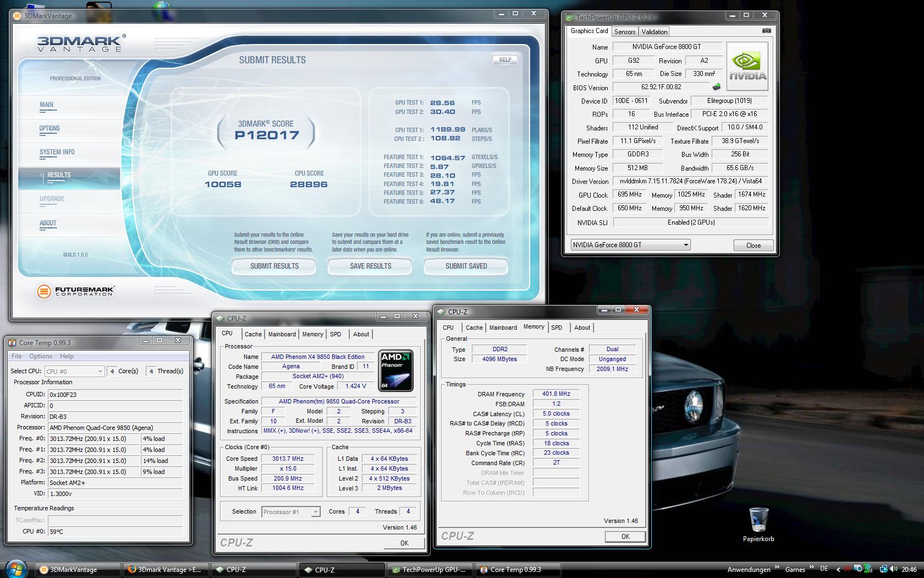Click the signal bars tray icon

click(x=869, y=569)
